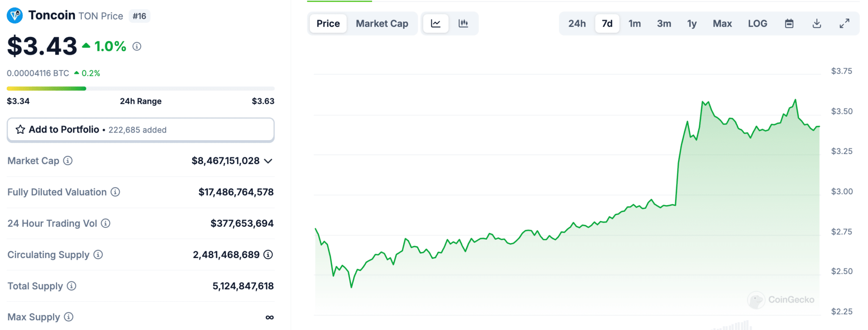Image resolution: width=868 pixels, height=330 pixels.
Task: Click the price chart's latest data point
Action: [x=819, y=126]
